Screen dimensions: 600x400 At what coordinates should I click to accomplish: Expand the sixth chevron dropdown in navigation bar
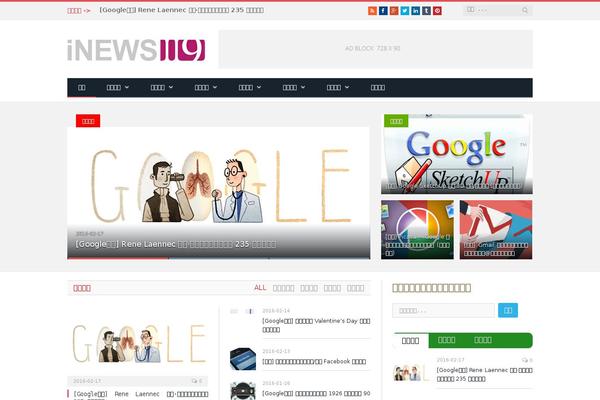pos(338,88)
